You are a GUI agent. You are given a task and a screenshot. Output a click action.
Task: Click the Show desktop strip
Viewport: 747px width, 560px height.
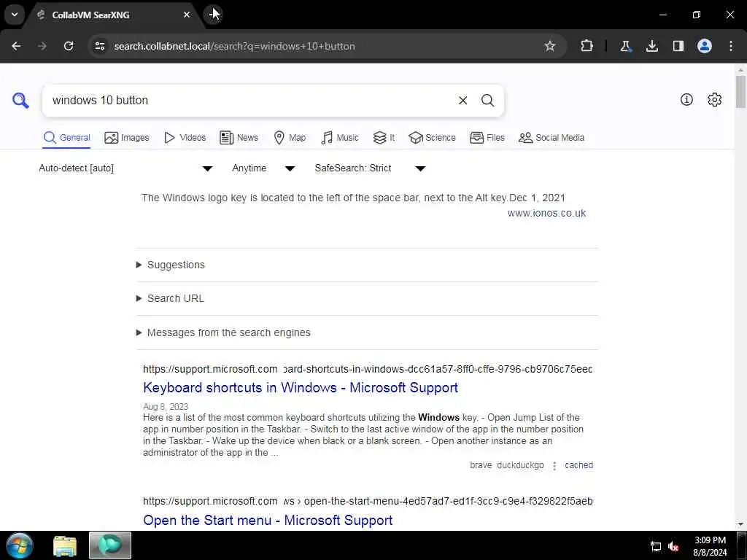coord(741,545)
